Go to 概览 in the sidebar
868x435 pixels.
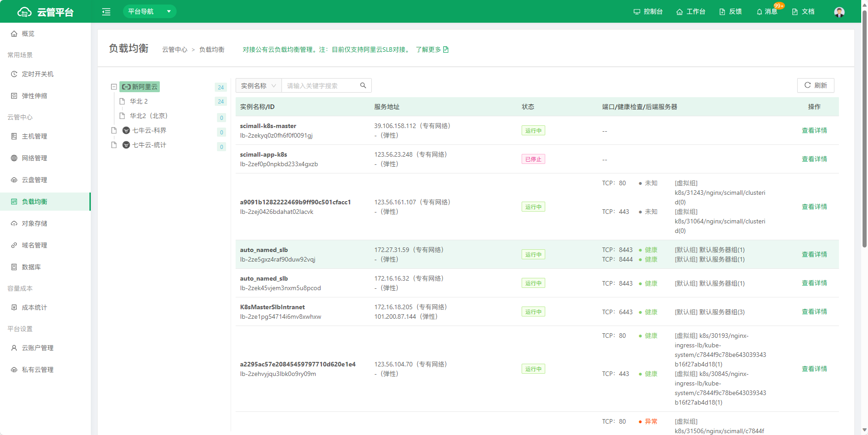coord(45,34)
